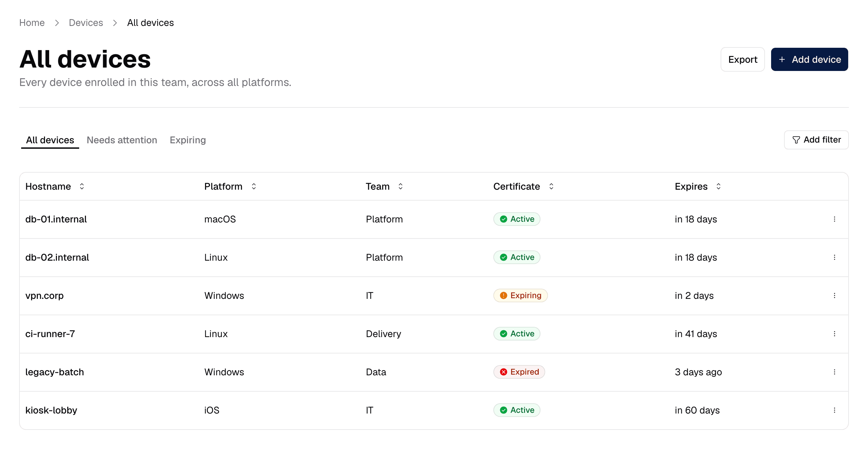868x449 pixels.
Task: Select hostname ci-runner-7
Action: [50, 334]
